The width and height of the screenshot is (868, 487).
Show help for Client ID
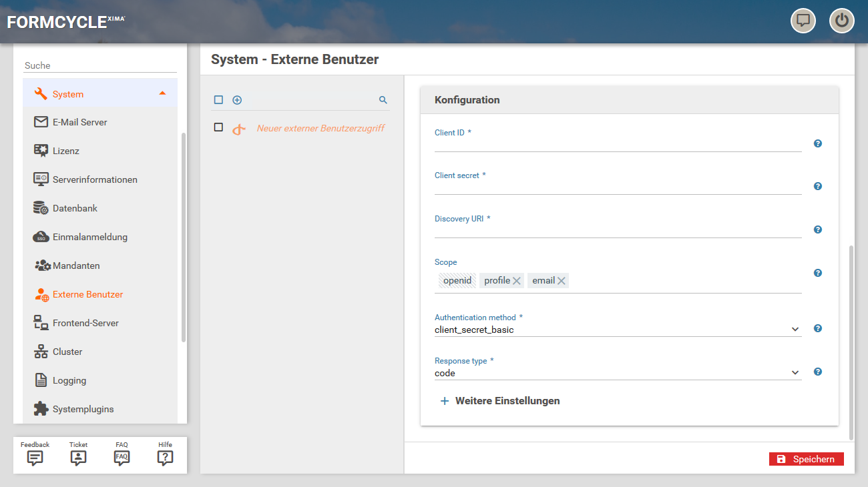click(x=818, y=143)
